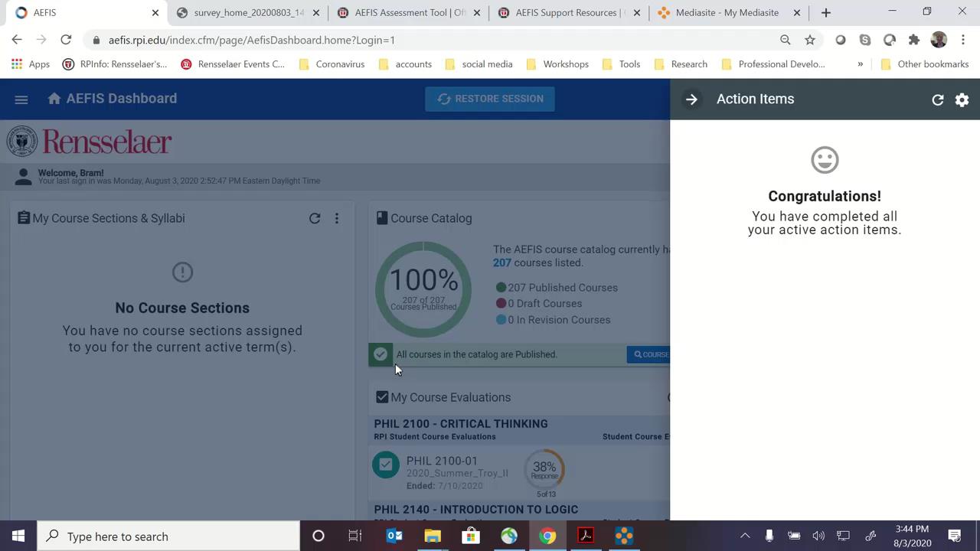980x551 pixels.
Task: Click inside the browser address bar
Action: pos(306,40)
